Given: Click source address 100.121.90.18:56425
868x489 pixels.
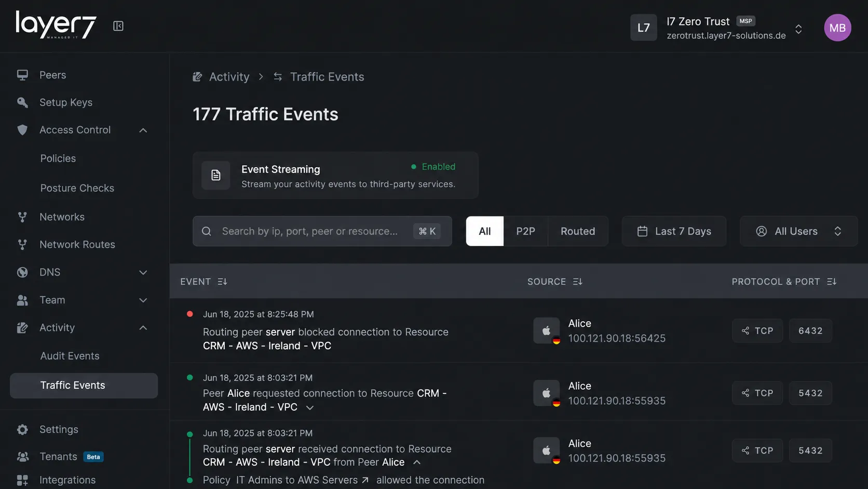Looking at the screenshot, I should pyautogui.click(x=617, y=338).
